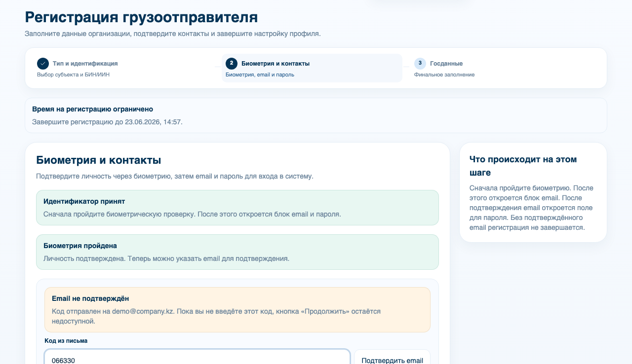
Task: Click the 'Регистрация грузоотправителя' page heading
Action: point(141,17)
